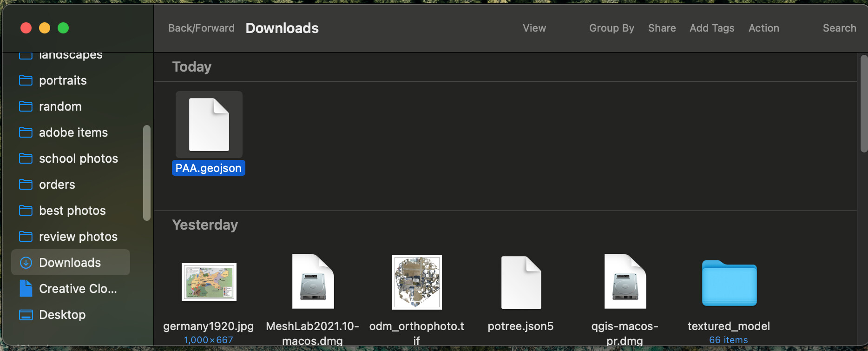Expand the Group By menu
The width and height of the screenshot is (868, 351).
point(612,28)
